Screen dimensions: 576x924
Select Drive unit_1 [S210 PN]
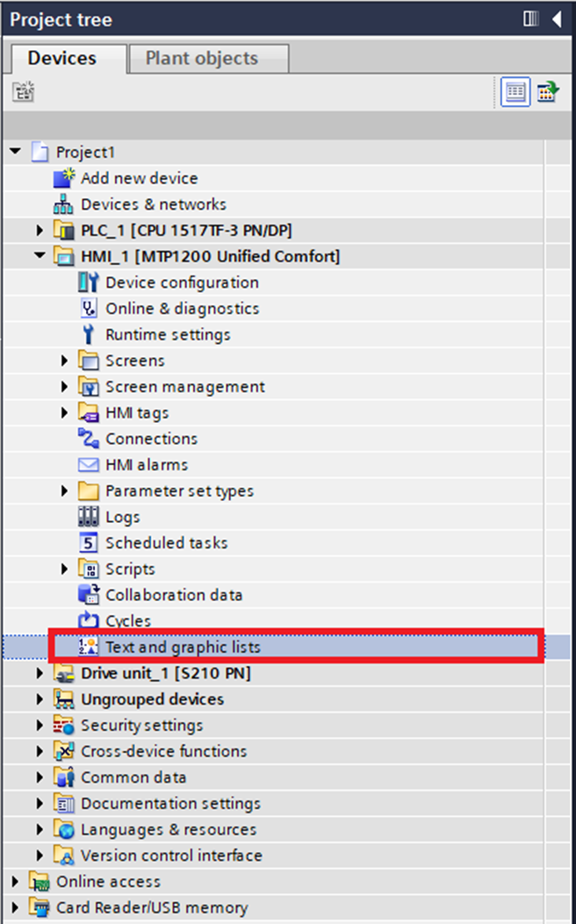(166, 673)
